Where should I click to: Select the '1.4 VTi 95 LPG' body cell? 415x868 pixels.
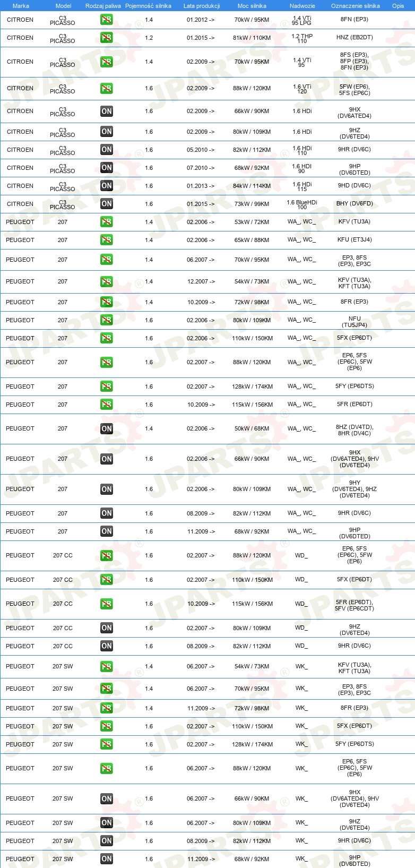click(302, 20)
